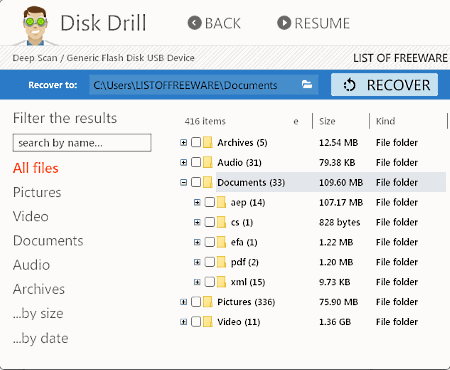Filter the results by Pictures

click(37, 192)
